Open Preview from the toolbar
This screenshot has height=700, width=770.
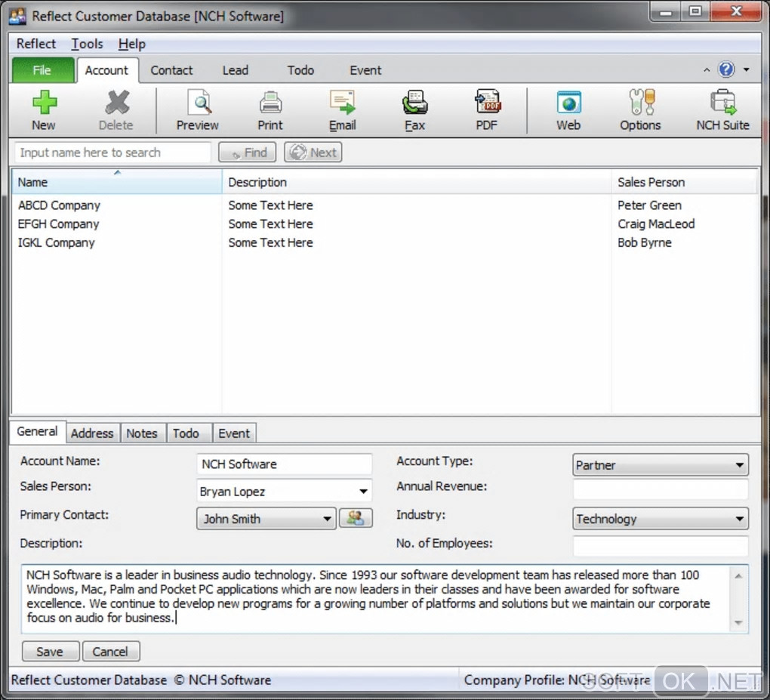[198, 110]
